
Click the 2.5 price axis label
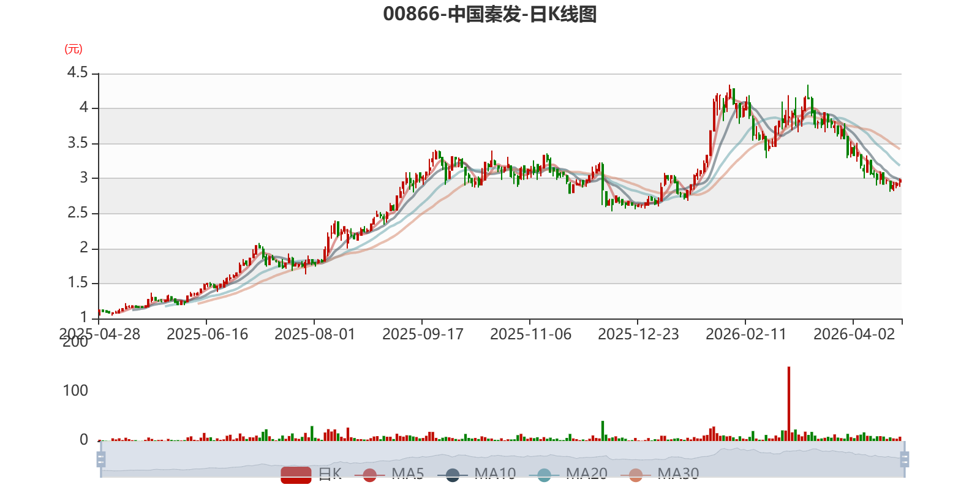pos(78,213)
